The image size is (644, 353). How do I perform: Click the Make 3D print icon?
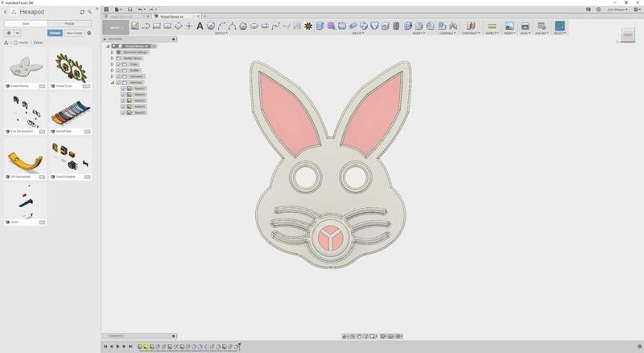point(526,26)
